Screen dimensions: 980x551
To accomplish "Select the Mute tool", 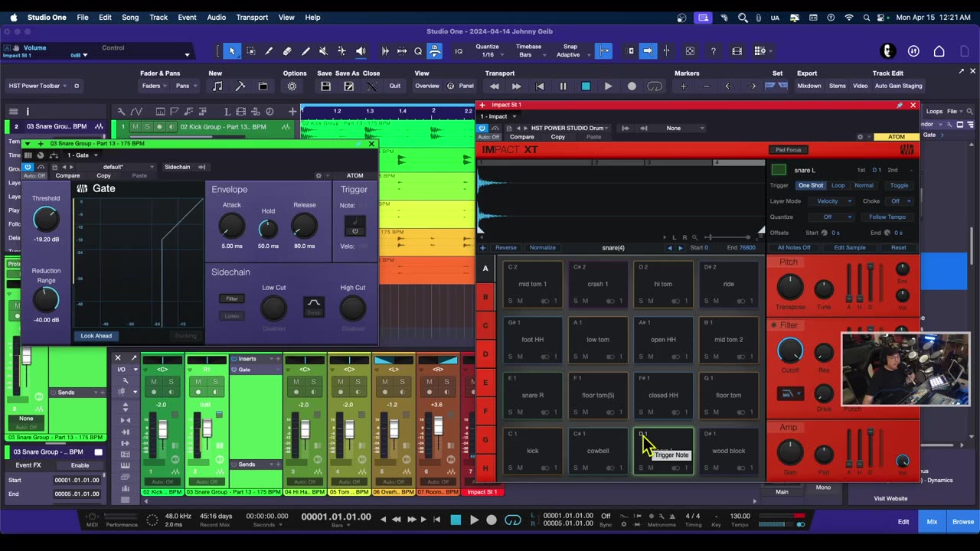I will 324,51.
